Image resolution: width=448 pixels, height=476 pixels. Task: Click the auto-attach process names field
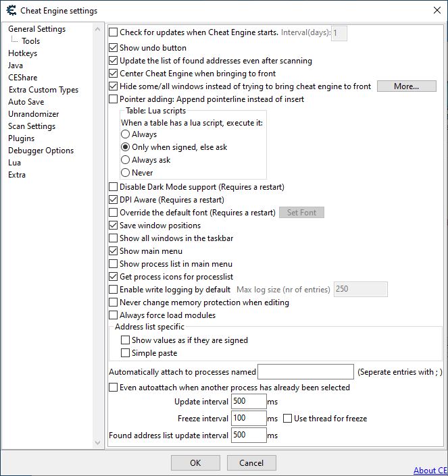[x=305, y=371]
